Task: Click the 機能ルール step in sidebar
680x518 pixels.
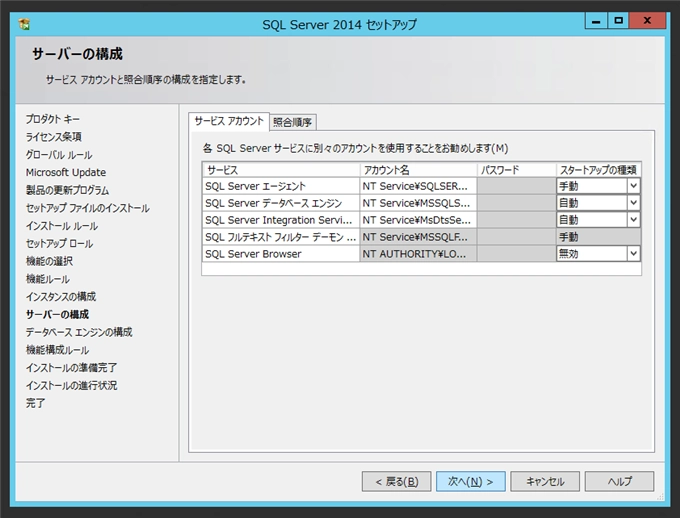Action: click(48, 279)
